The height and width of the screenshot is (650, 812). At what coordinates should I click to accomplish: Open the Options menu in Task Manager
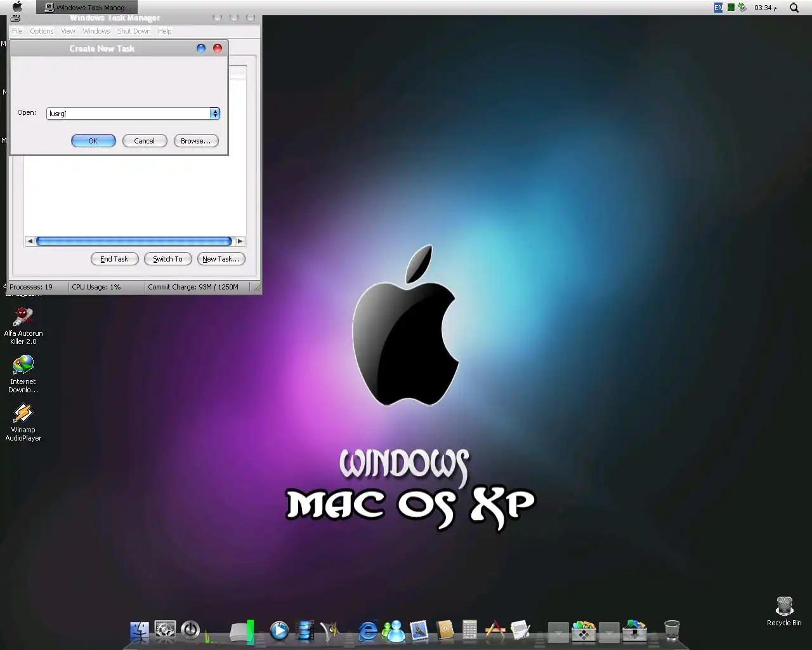(x=42, y=31)
